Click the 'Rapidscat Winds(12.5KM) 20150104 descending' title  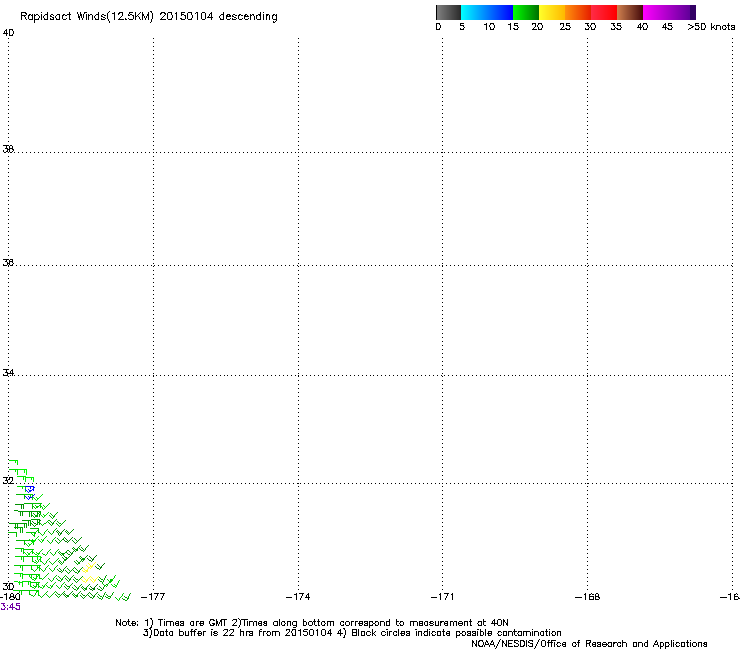point(149,17)
